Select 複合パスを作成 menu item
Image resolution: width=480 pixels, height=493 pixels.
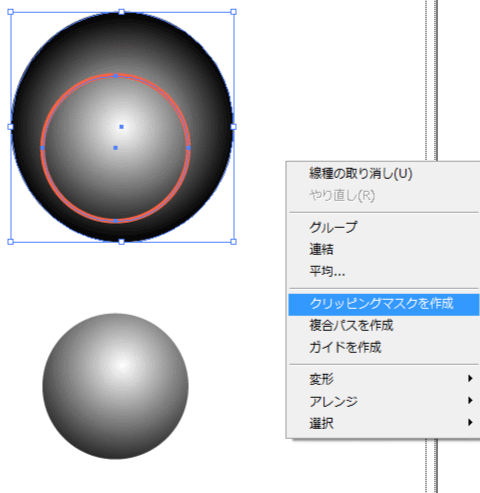click(x=383, y=326)
